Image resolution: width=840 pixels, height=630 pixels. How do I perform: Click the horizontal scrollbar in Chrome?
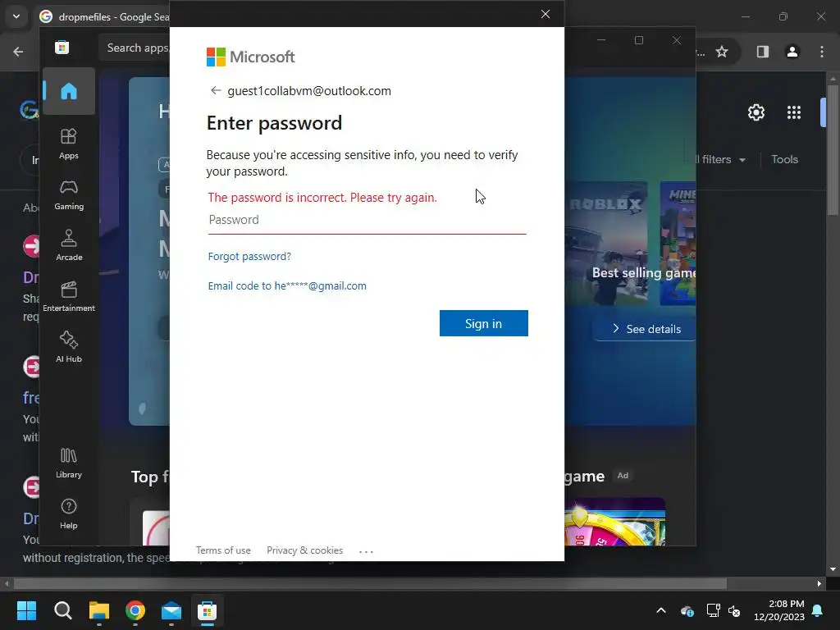point(370,583)
